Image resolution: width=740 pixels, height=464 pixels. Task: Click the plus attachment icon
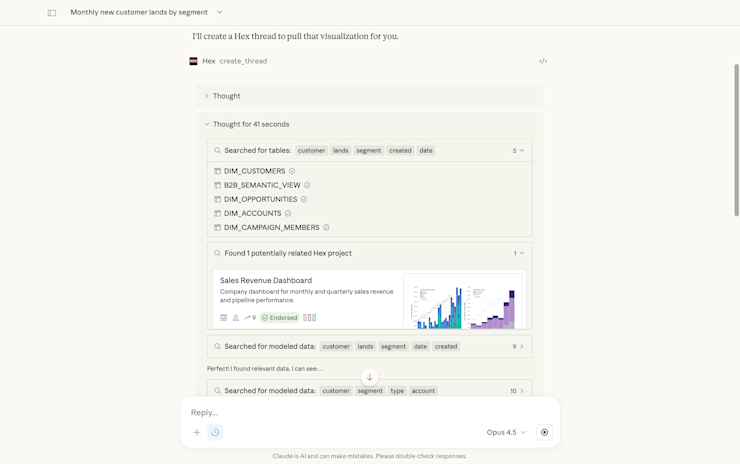coord(197,433)
